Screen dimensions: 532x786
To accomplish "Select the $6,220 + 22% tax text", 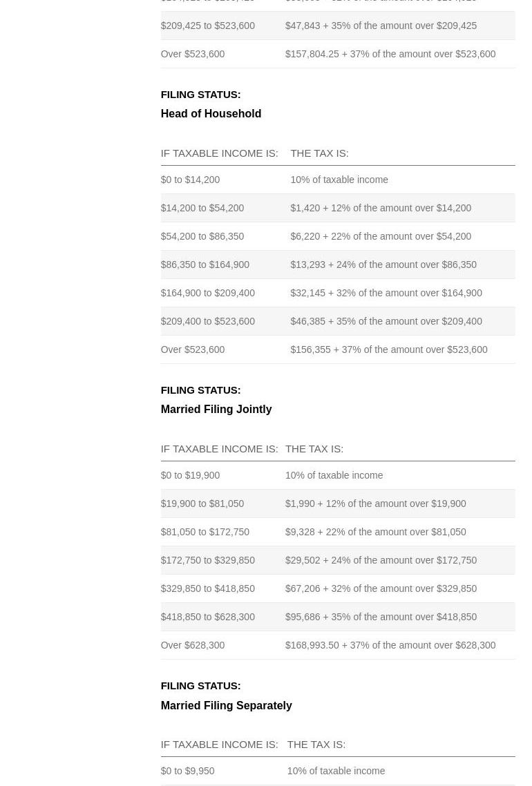I will pyautogui.click(x=380, y=236).
